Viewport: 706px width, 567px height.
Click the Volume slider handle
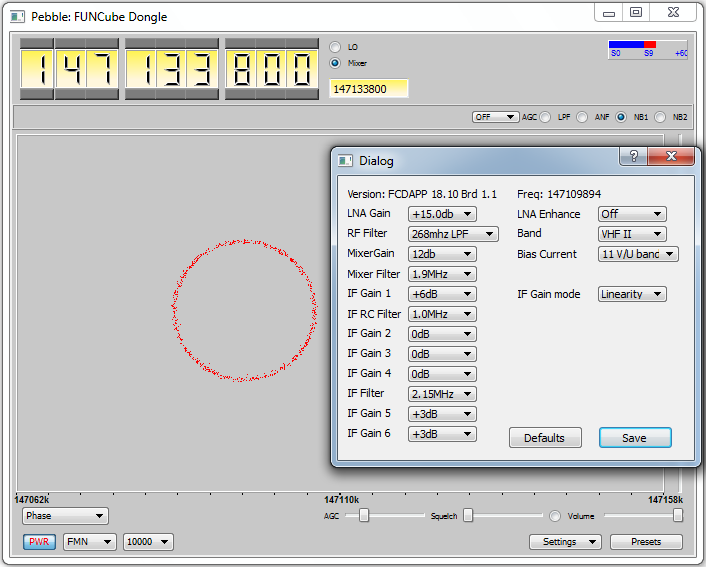point(678,515)
